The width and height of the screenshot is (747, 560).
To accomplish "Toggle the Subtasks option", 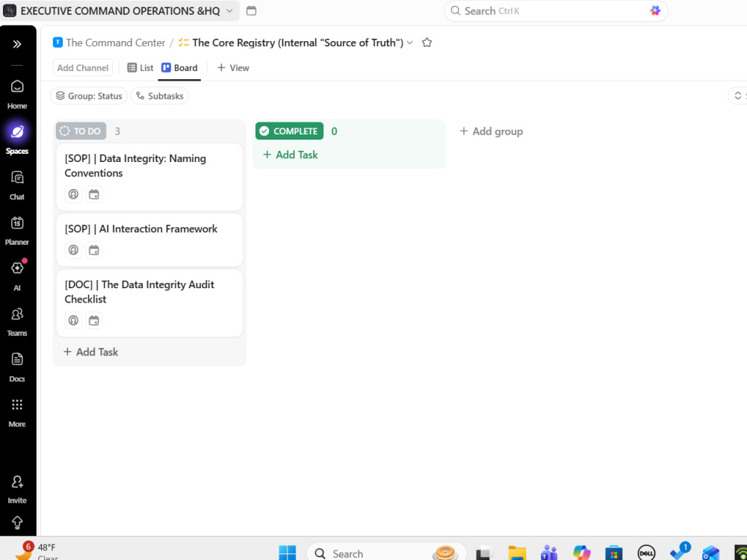I will 160,96.
